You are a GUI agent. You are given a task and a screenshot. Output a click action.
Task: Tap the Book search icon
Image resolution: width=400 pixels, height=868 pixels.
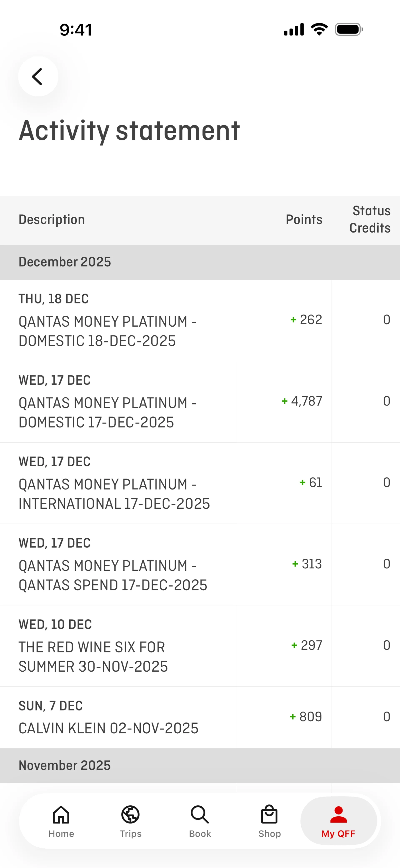[x=200, y=814]
